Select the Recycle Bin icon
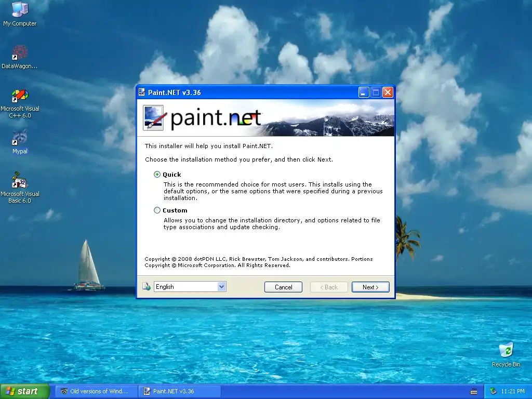Screen dimensions: 532x399 point(506,355)
